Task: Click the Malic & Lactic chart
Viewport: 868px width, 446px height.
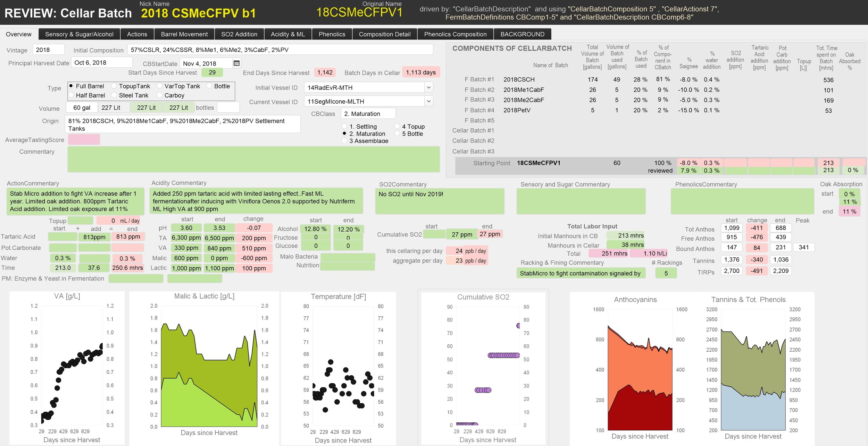Action: coord(204,368)
